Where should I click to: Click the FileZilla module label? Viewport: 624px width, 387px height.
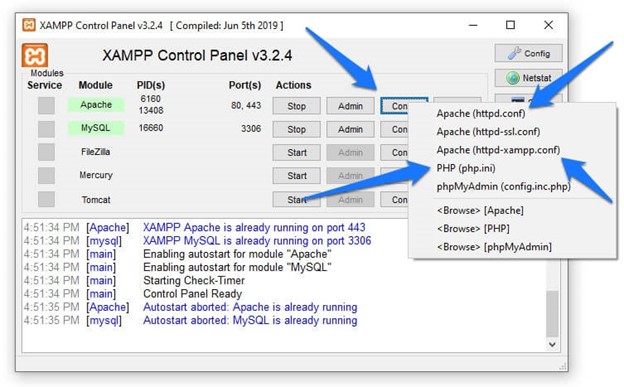[x=96, y=152]
